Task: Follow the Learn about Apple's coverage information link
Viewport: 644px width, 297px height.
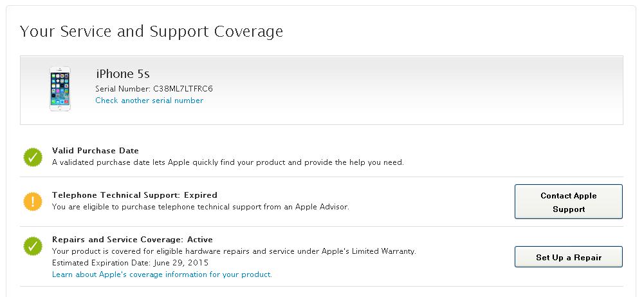Action: point(162,274)
